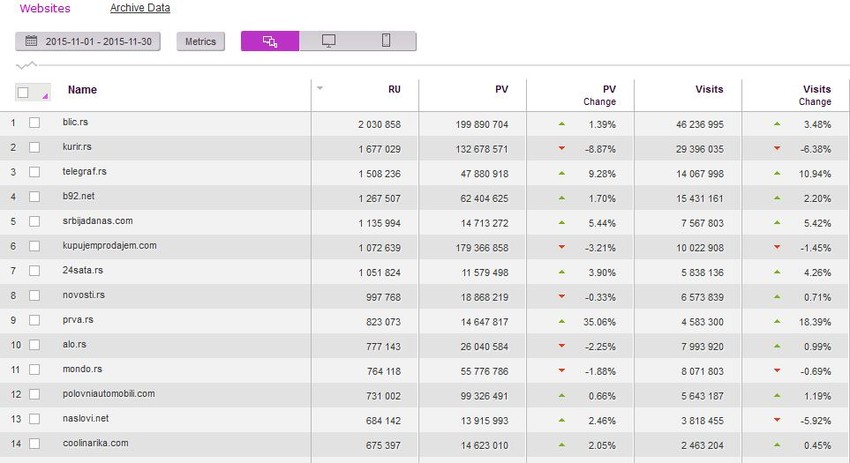Open the kupujemprodajem.com site link
Screen dimensions: 850x463
[x=109, y=245]
